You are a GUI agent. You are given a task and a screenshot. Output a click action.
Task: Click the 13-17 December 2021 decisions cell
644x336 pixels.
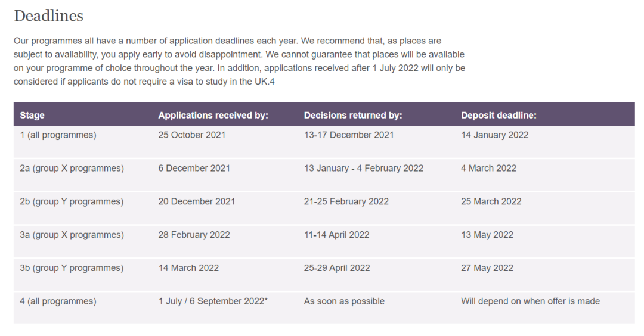click(349, 135)
